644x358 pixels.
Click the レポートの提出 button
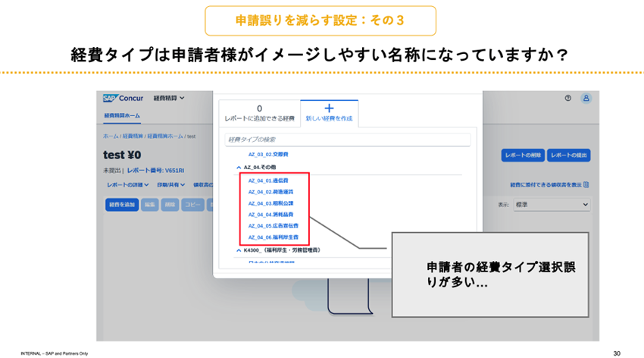pyautogui.click(x=568, y=155)
